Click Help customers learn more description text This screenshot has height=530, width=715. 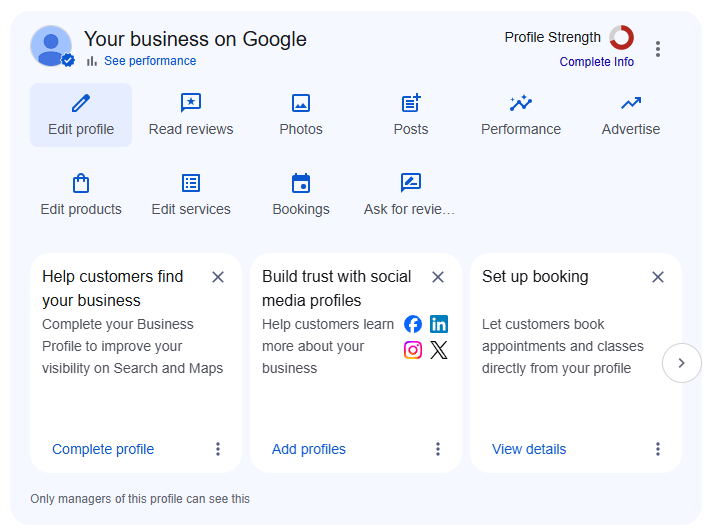click(x=328, y=346)
